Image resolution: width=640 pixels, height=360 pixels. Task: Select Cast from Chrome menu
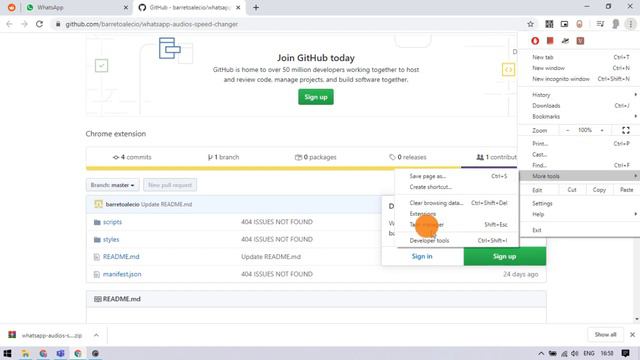[x=580, y=155]
